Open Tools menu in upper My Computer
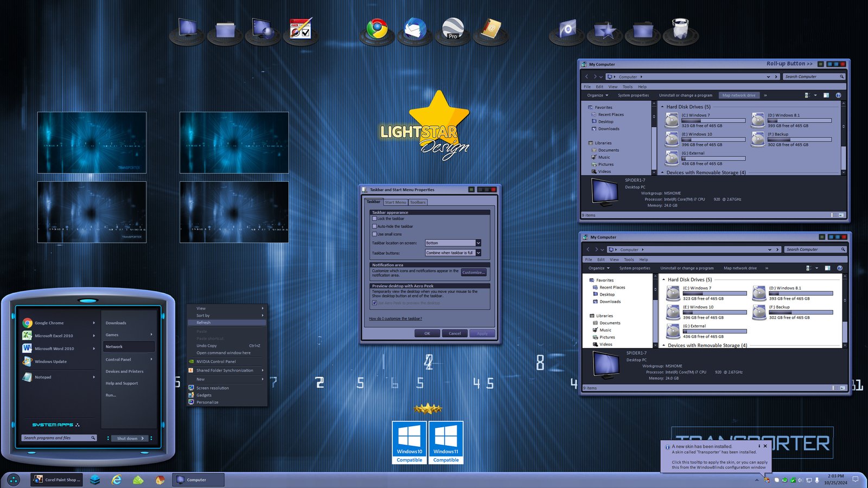The height and width of the screenshot is (488, 868). (628, 87)
